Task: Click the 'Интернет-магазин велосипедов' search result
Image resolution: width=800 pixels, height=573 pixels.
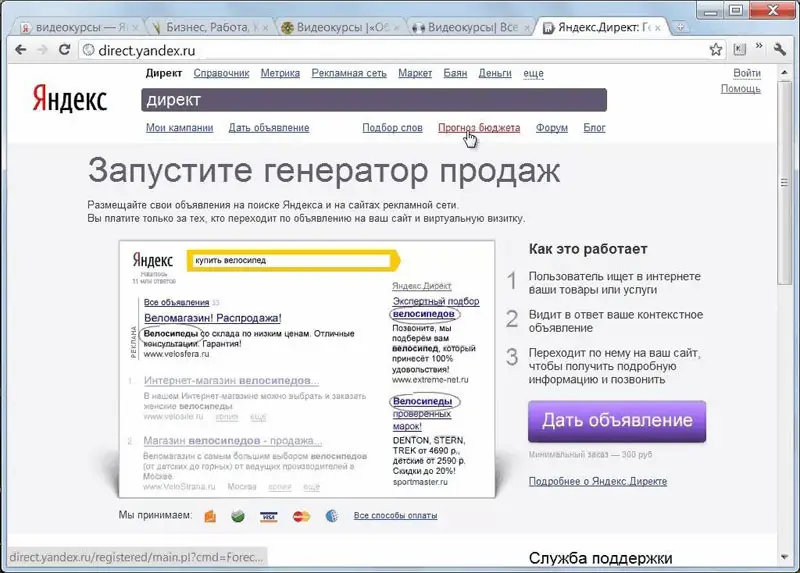Action: coord(231,381)
